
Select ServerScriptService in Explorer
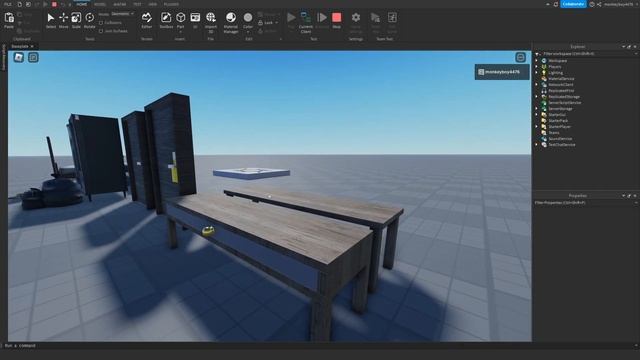[564, 102]
